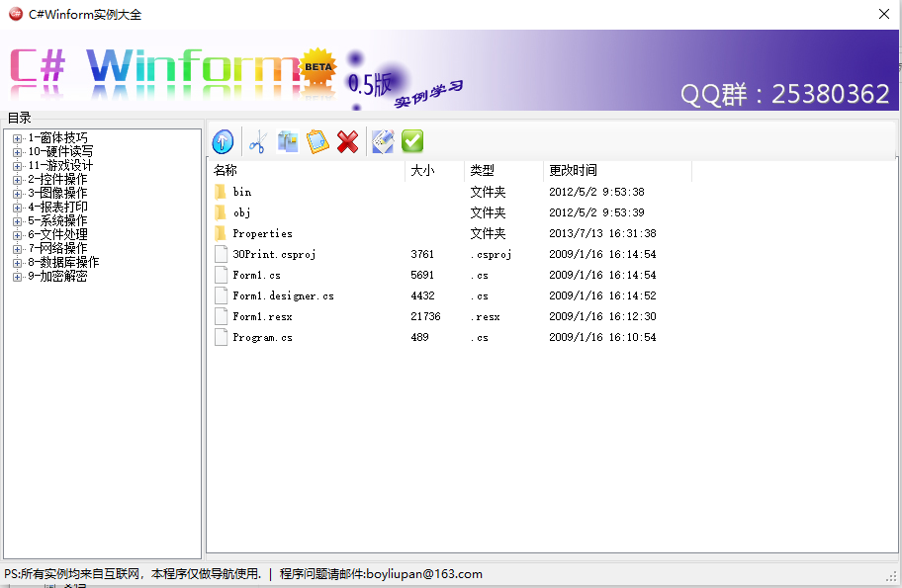This screenshot has height=588, width=902.
Task: Select the 5-系统操作 tree label
Action: click(57, 220)
